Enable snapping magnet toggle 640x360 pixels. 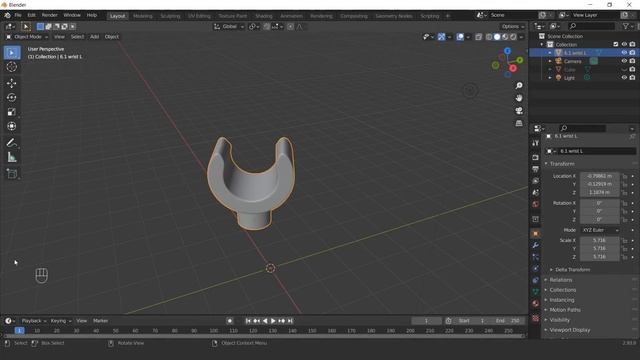coord(267,27)
